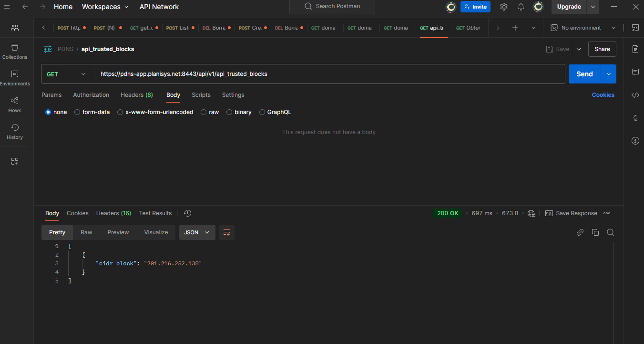The height and width of the screenshot is (344, 644).
Task: Click the network globe icon by response size
Action: pyautogui.click(x=532, y=213)
